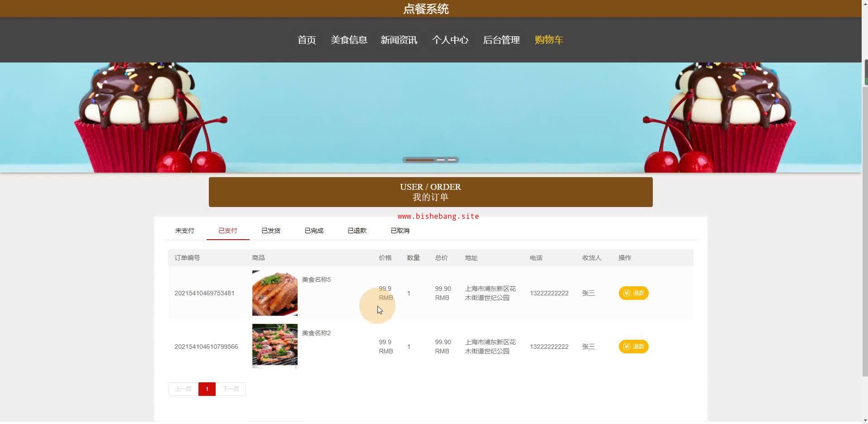Click the 商品 column header
The width and height of the screenshot is (868, 424).
[x=258, y=258]
